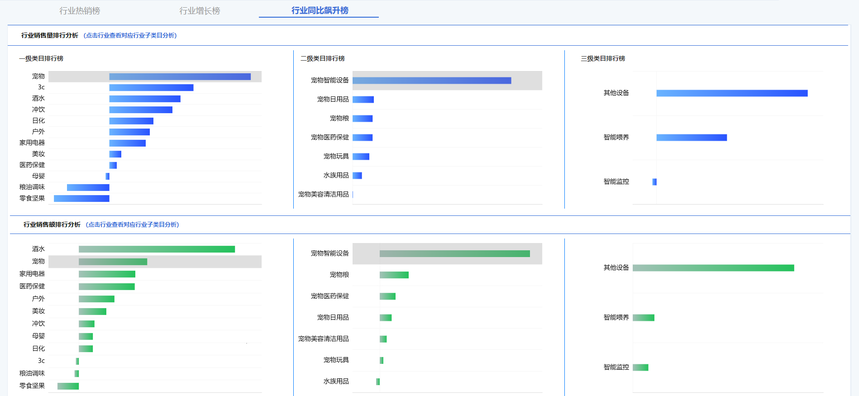Viewport: 859px width, 396px height.
Task: Click 水族用品 label in blue second-level chart
Action: click(336, 175)
